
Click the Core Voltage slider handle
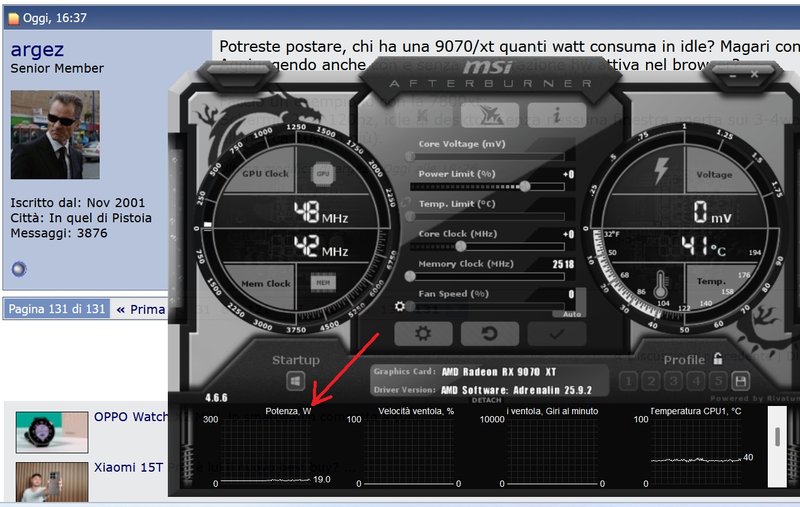pos(410,156)
